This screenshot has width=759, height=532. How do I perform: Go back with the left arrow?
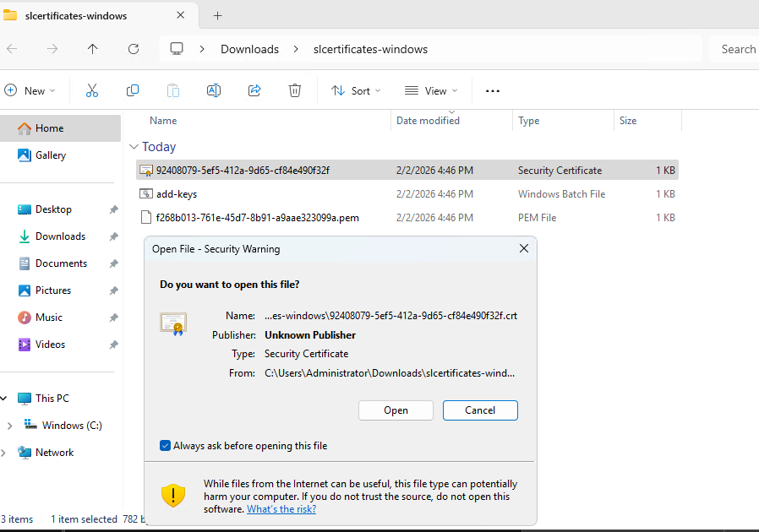pyautogui.click(x=12, y=49)
